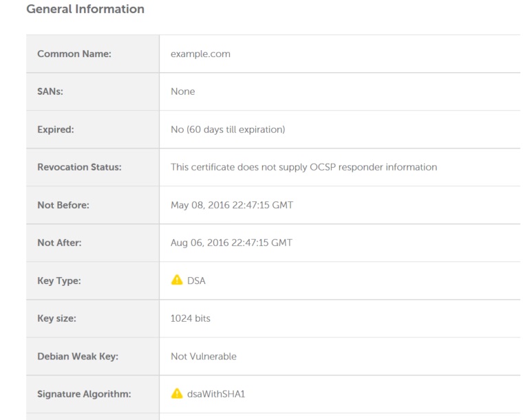Select the 1024 bits key size value
Screen dimensions: 525x420
coord(191,318)
